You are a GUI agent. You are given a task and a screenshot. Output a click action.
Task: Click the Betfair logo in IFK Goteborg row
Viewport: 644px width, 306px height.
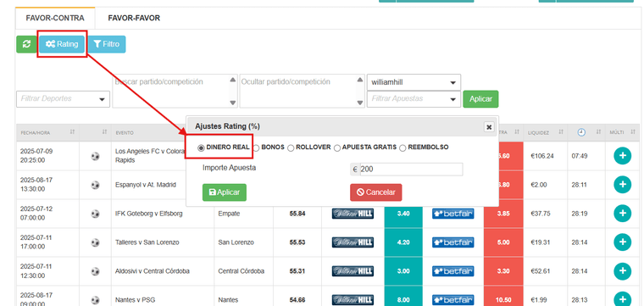pyautogui.click(x=453, y=214)
